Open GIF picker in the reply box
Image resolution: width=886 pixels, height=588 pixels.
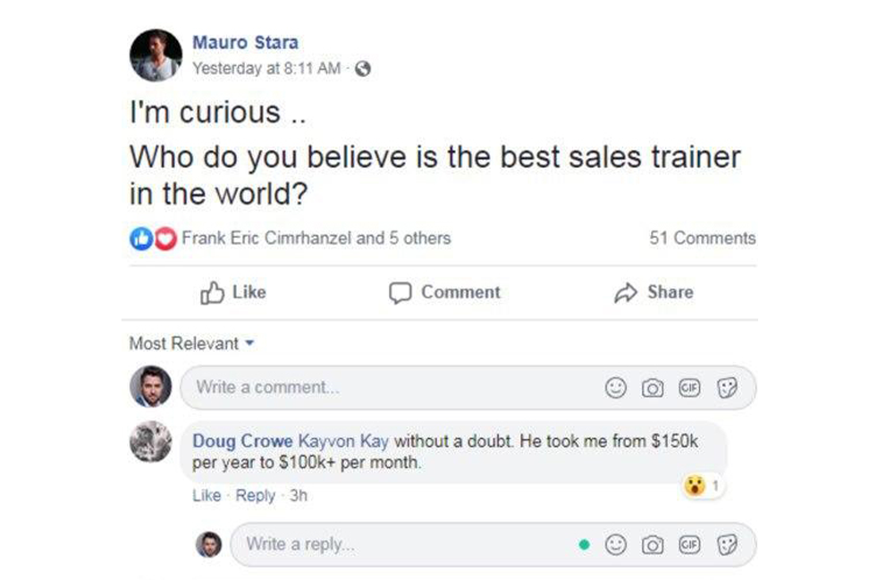pos(689,544)
